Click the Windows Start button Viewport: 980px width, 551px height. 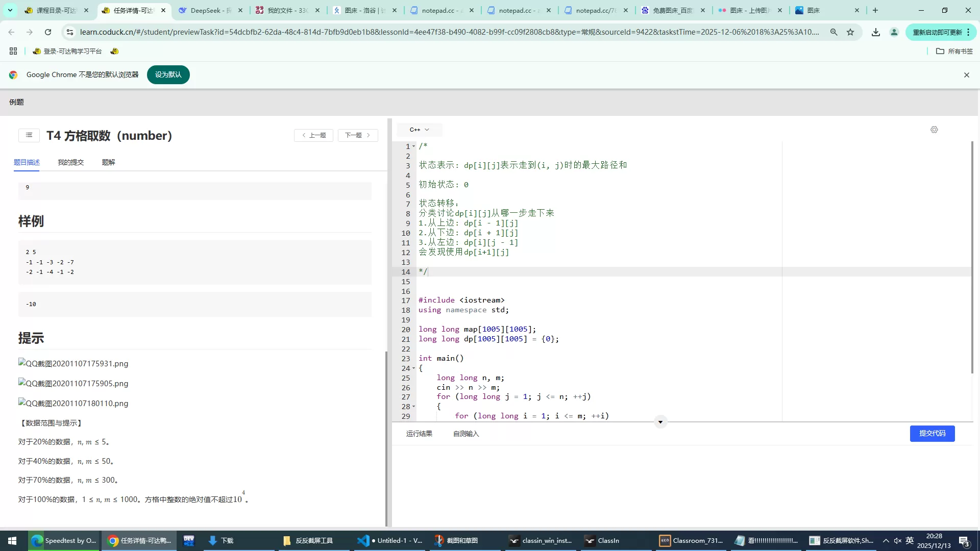(12, 540)
